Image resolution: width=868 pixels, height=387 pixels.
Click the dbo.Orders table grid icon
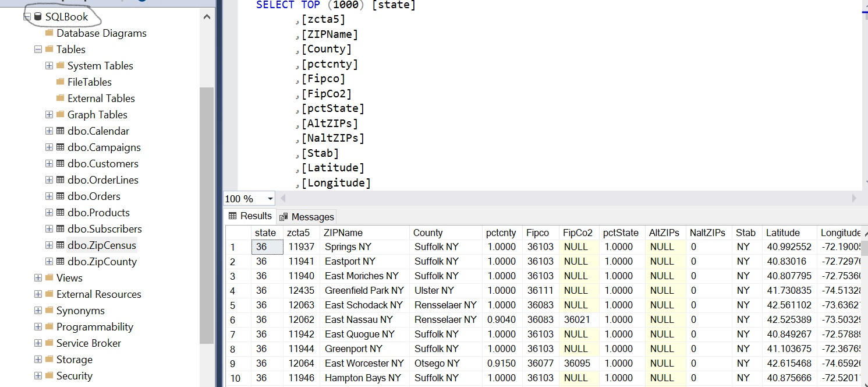click(60, 196)
